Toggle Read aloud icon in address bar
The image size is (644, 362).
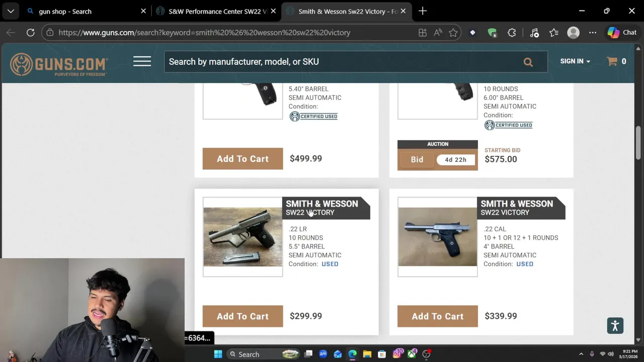(438, 33)
